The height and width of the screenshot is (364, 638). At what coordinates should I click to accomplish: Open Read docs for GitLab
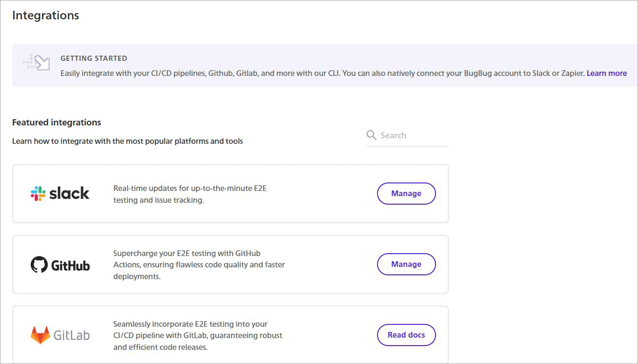(406, 335)
